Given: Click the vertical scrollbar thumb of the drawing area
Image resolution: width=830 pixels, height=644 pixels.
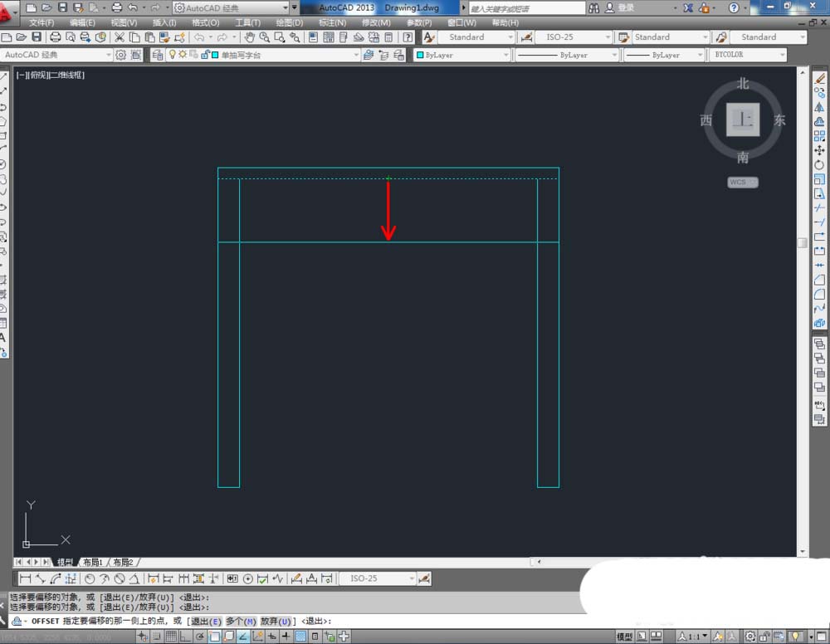Looking at the screenshot, I should [x=803, y=243].
